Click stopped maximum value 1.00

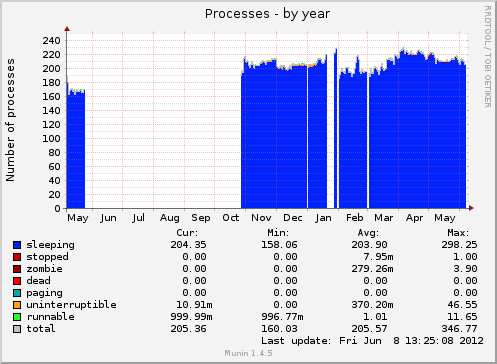(465, 257)
